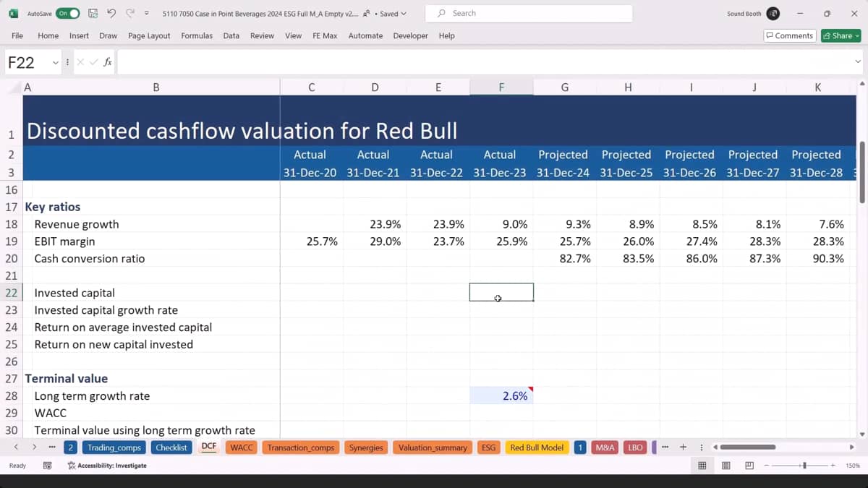Screen dimensions: 868x488
Task: Open the Data ribbon tab
Action: tap(231, 35)
